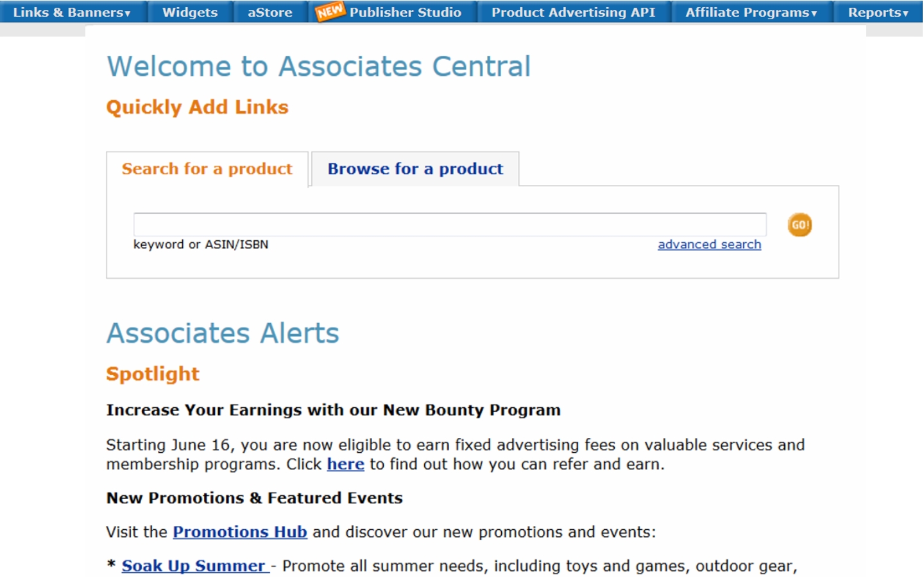Click the Quickly Add Links heading
The image size is (924, 578).
point(198,107)
